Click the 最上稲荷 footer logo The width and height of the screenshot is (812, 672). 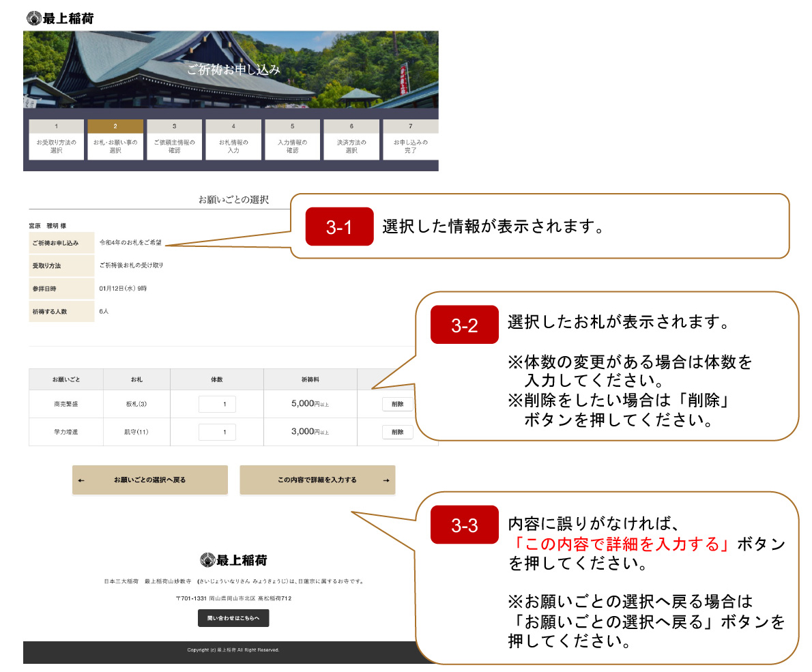233,560
